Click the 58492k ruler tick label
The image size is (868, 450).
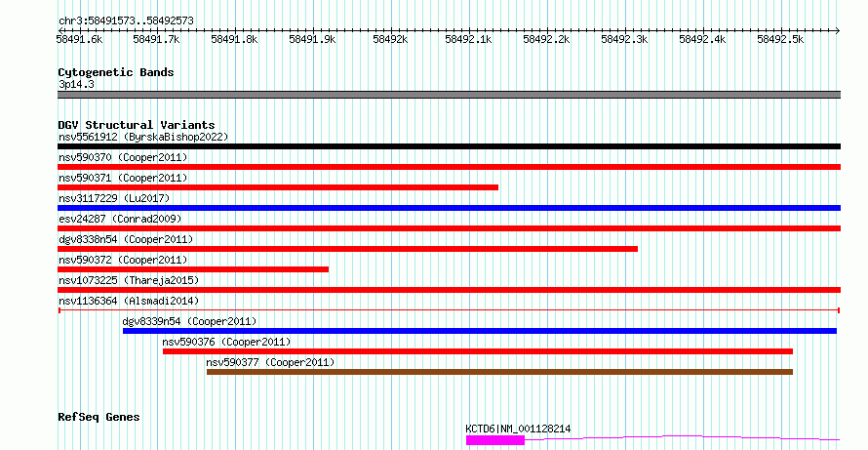click(x=391, y=39)
